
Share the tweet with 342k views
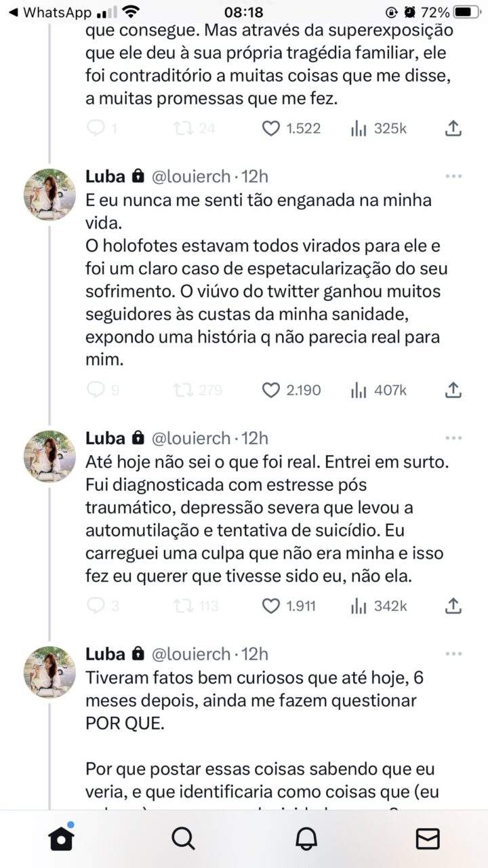coord(453,606)
